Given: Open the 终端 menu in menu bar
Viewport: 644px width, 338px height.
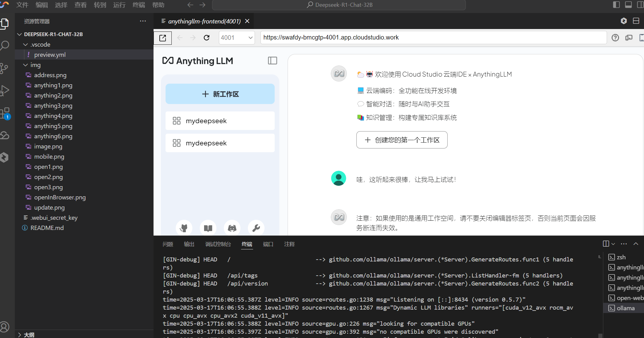Looking at the screenshot, I should tap(138, 5).
